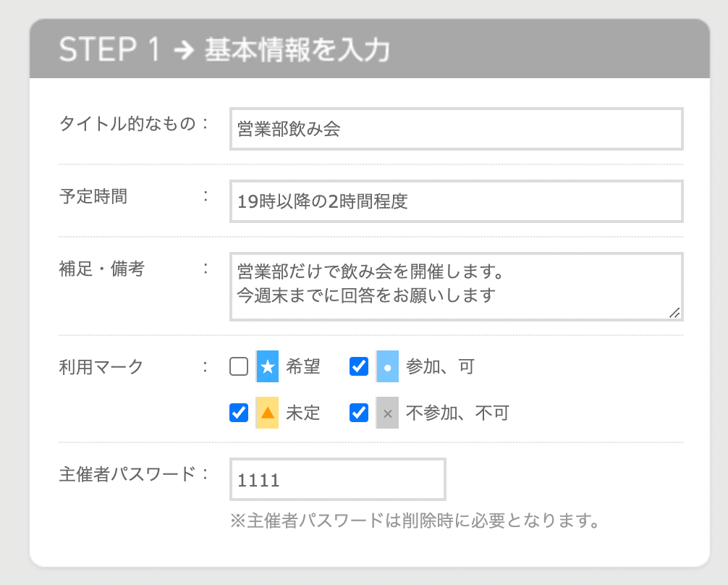Focus the タイトル的なもの input field

point(456,130)
